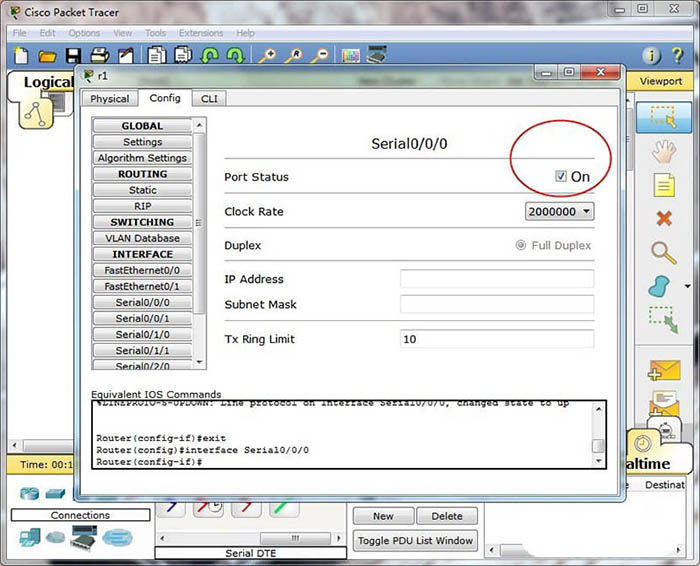Toggle the Port Status On checkbox
The image size is (700, 566).
pos(561,176)
